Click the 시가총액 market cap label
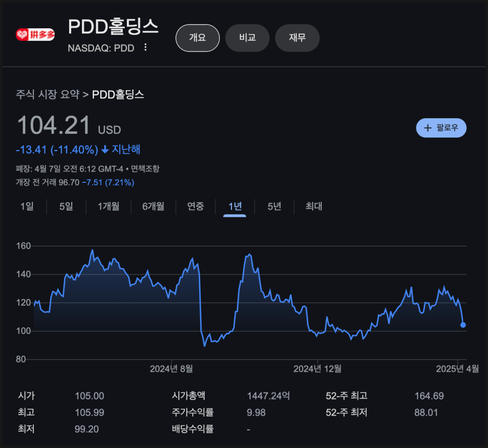The width and height of the screenshot is (488, 448). coord(188,396)
